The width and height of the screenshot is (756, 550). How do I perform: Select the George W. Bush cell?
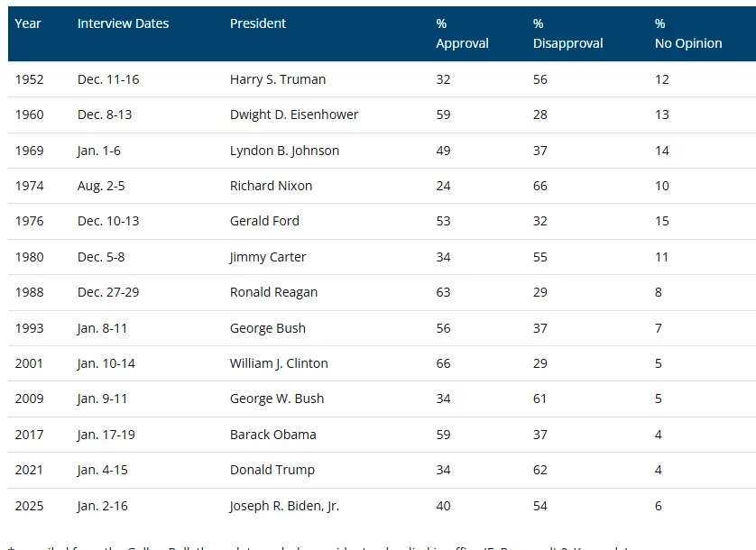[x=277, y=399]
